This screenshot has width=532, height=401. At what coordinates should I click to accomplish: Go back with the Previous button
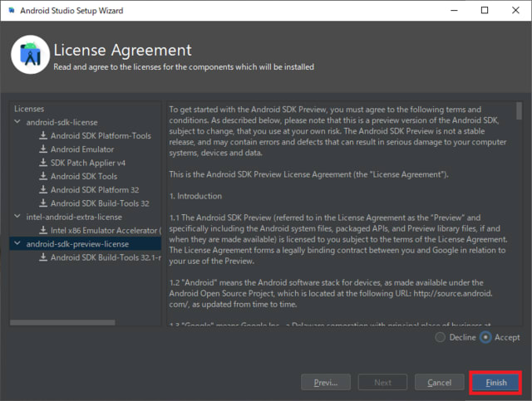325,383
